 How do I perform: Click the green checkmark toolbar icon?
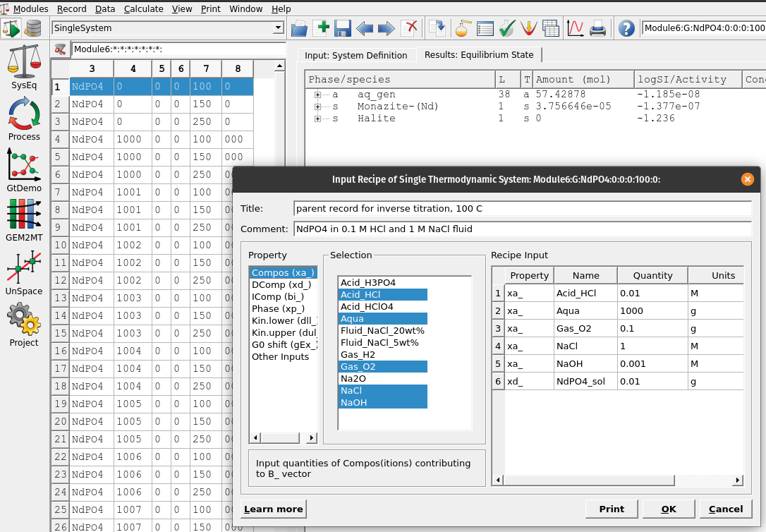(506, 28)
